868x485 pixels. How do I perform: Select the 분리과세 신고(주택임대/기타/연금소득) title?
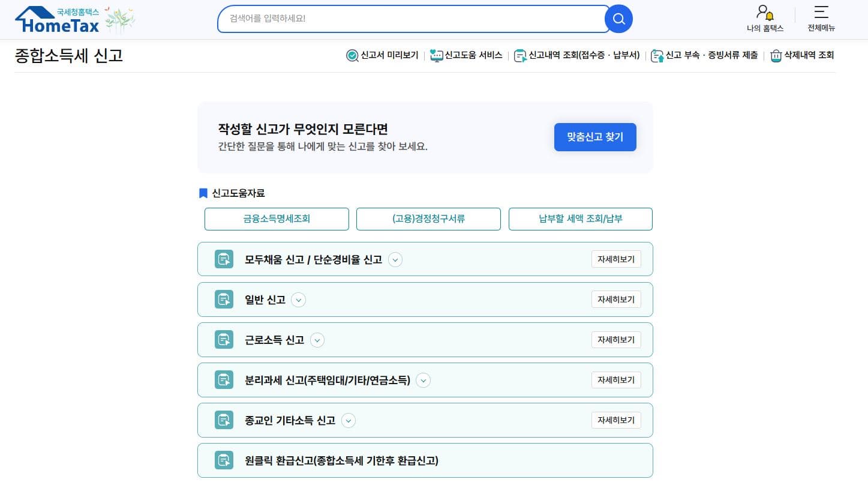point(328,381)
